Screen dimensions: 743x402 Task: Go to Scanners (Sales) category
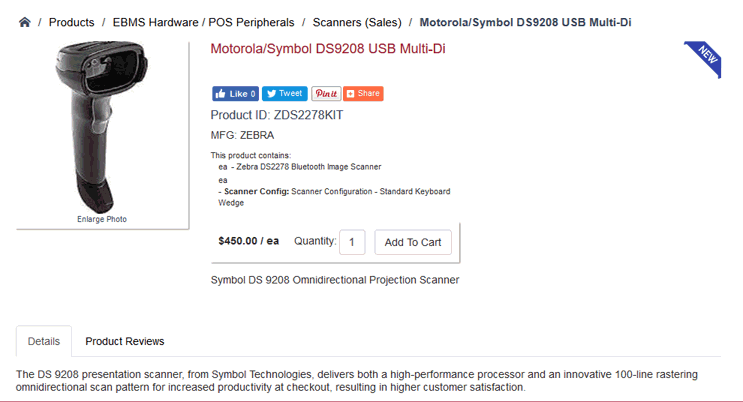click(356, 22)
